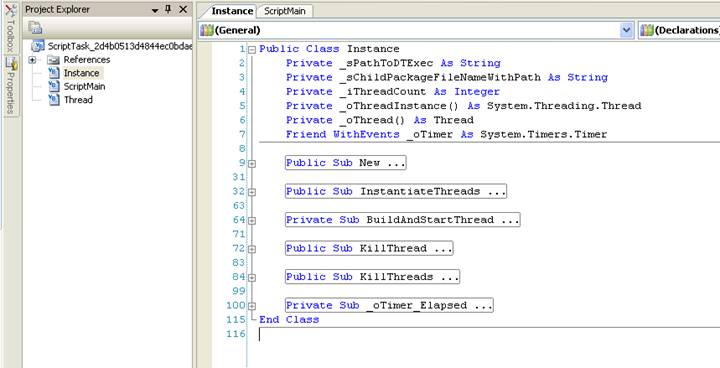Expand the BuildAndStartThread sub block
The width and height of the screenshot is (720, 368).
click(x=252, y=221)
